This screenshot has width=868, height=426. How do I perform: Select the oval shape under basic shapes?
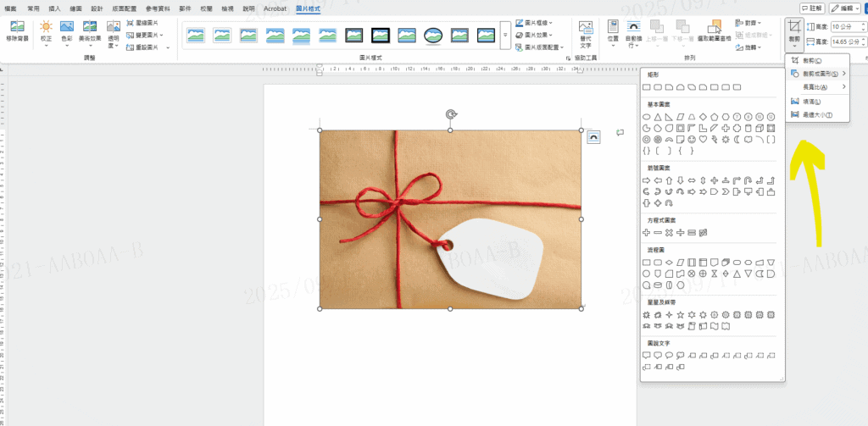pyautogui.click(x=647, y=116)
